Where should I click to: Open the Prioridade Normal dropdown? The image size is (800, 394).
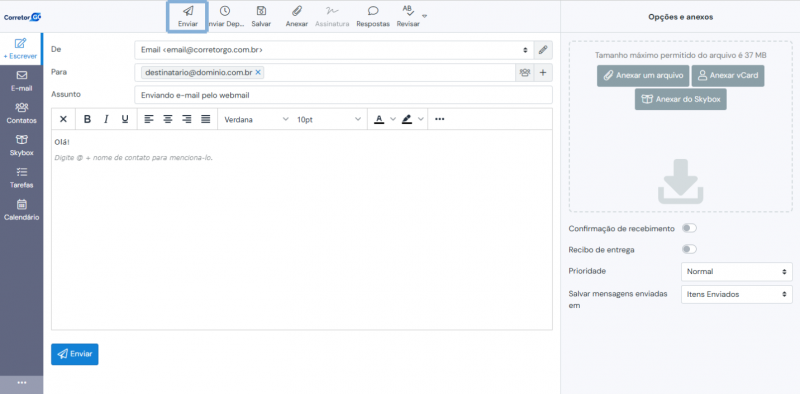(x=737, y=272)
